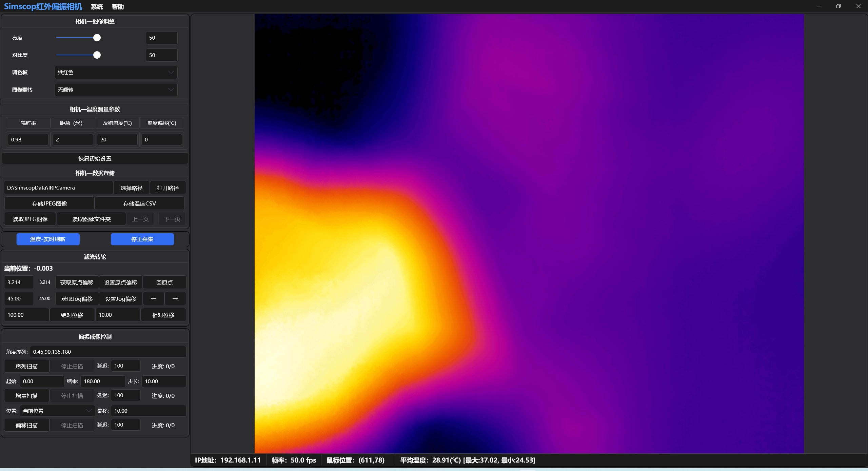Viewport: 868px width, 471px height.
Task: Open the 位置 position dropdown
Action: 57,411
